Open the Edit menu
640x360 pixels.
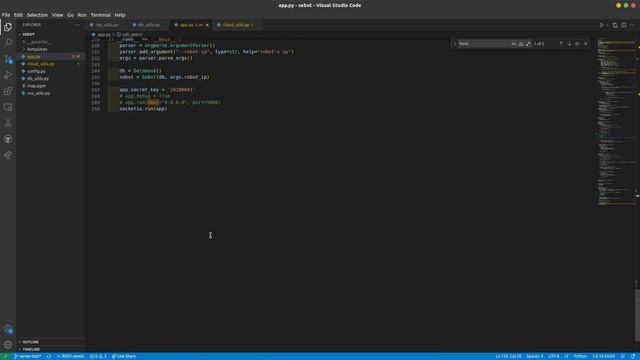tap(18, 15)
